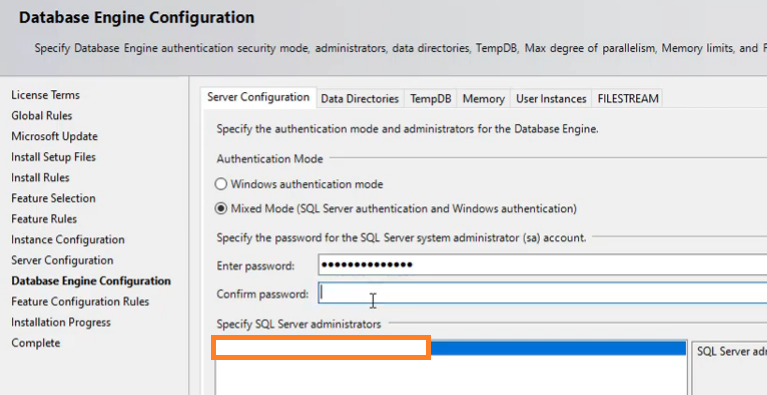Screen dimensions: 767x395
Task: Open the TempDB tab
Action: coord(430,99)
